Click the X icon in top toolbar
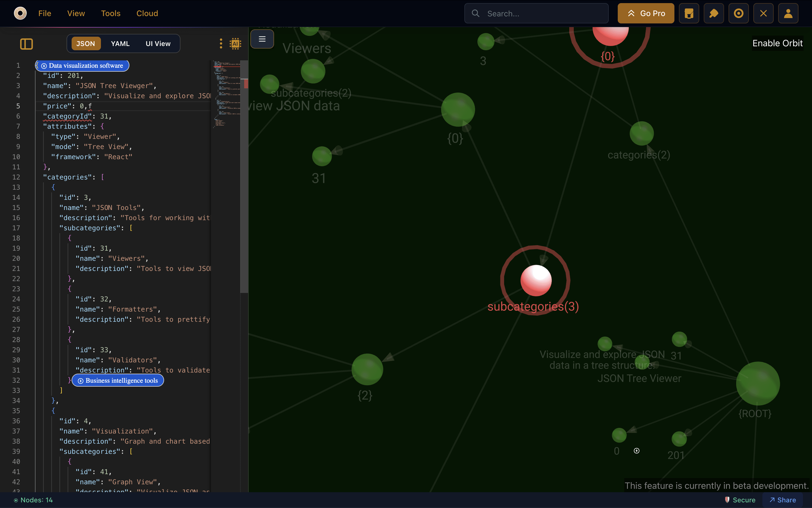This screenshot has width=812, height=508. point(763,14)
